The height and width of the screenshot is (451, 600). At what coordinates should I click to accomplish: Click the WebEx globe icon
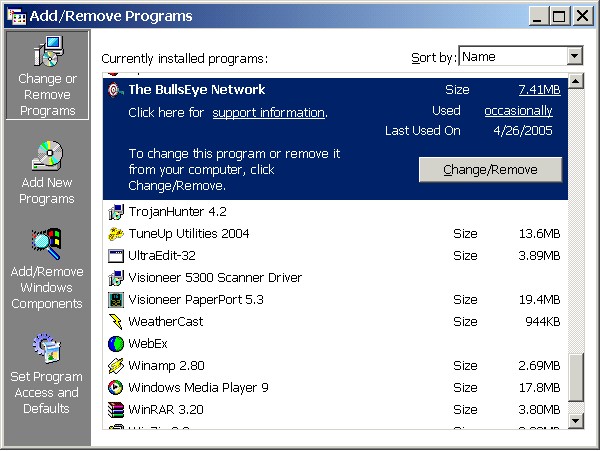tap(116, 344)
